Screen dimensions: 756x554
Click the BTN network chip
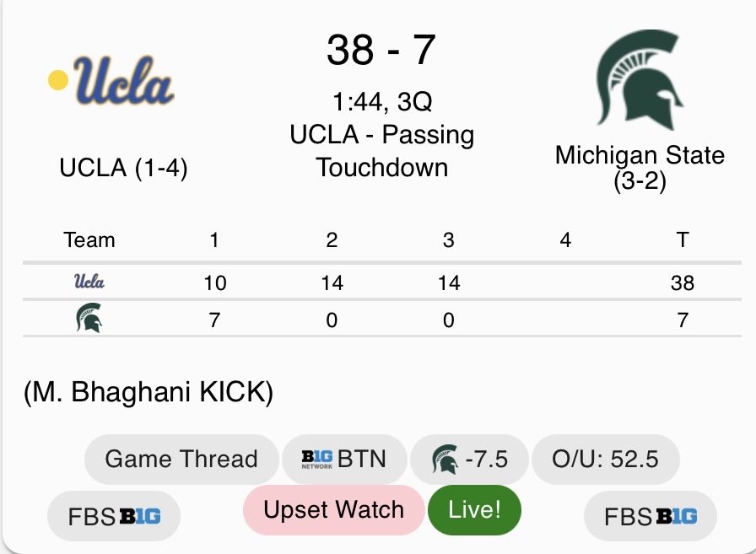pos(343,459)
